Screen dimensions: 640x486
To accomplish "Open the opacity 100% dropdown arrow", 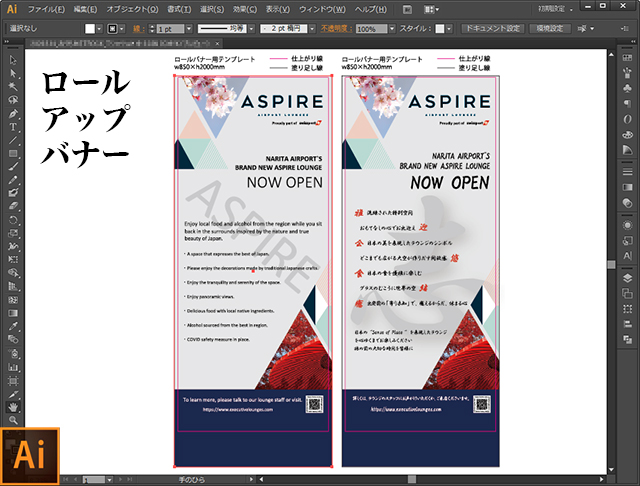I will 392,29.
